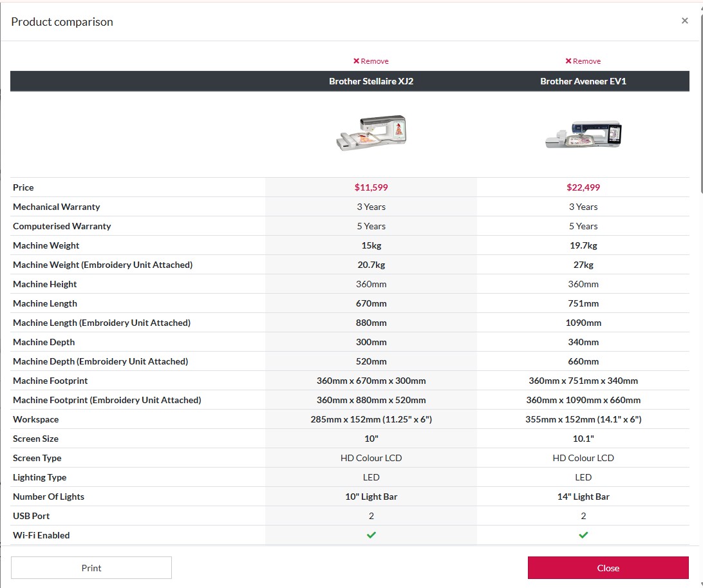Select the Wi-Fi Enabled row label
The image size is (703, 588).
click(41, 535)
